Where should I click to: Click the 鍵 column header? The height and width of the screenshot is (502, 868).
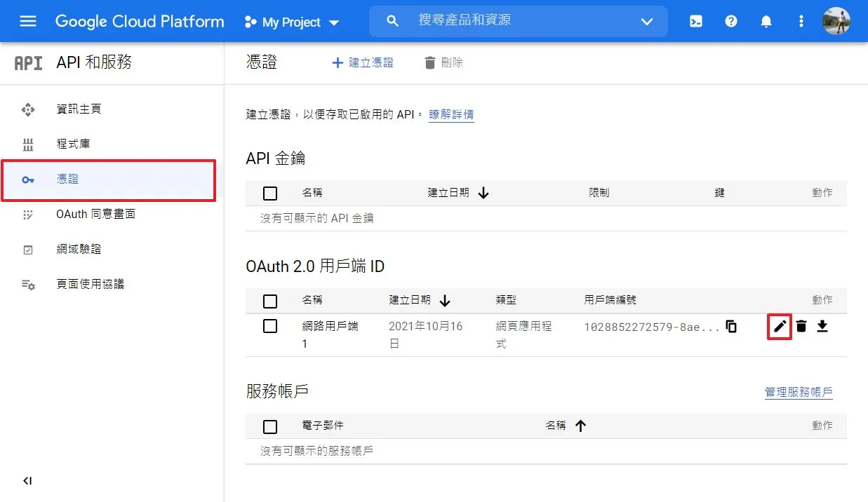[719, 193]
